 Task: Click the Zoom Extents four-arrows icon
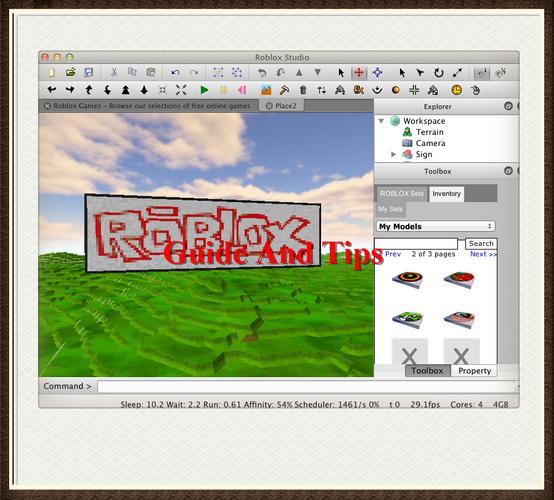tap(181, 90)
